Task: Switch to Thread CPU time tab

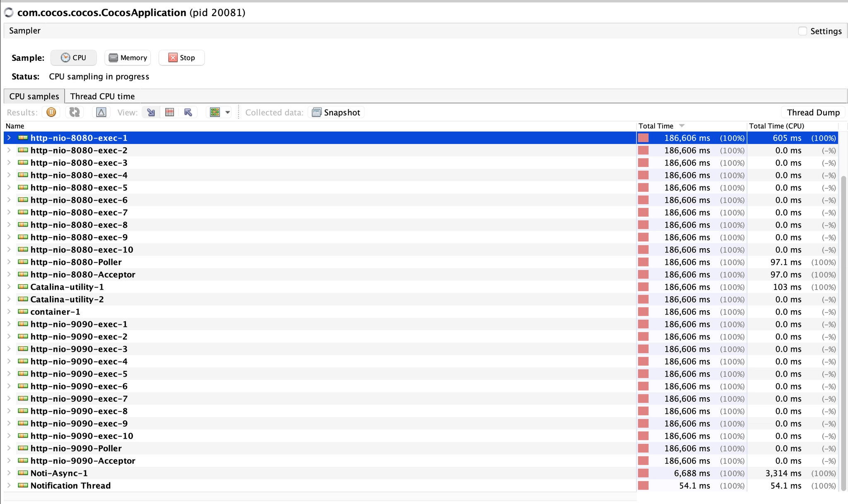Action: pos(102,96)
